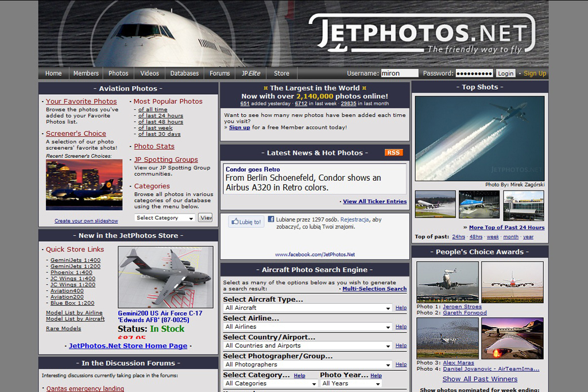The image size is (588, 392).
Task: Open Your Favorite Photos link
Action: [x=82, y=101]
